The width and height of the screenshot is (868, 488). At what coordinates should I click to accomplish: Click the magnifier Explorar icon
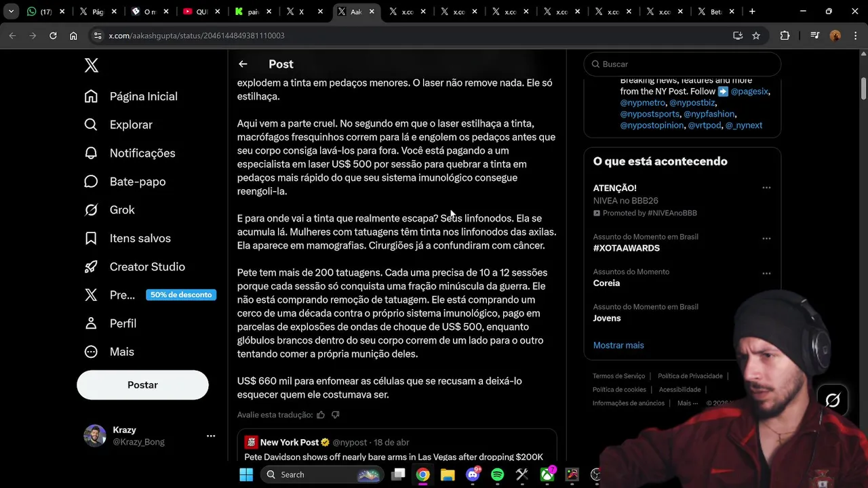point(91,125)
